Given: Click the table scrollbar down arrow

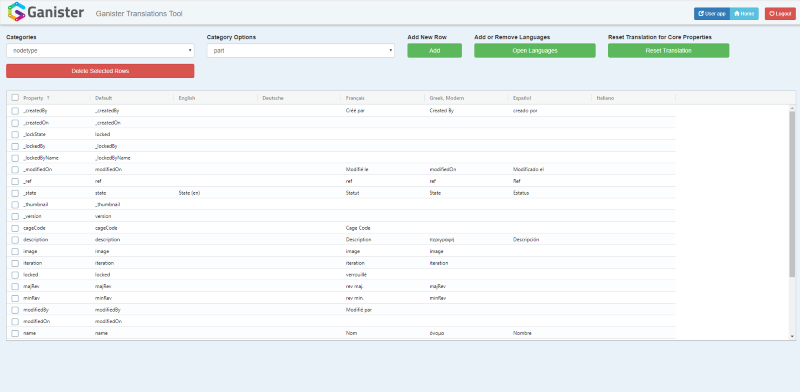Looking at the screenshot, I should click(x=792, y=336).
